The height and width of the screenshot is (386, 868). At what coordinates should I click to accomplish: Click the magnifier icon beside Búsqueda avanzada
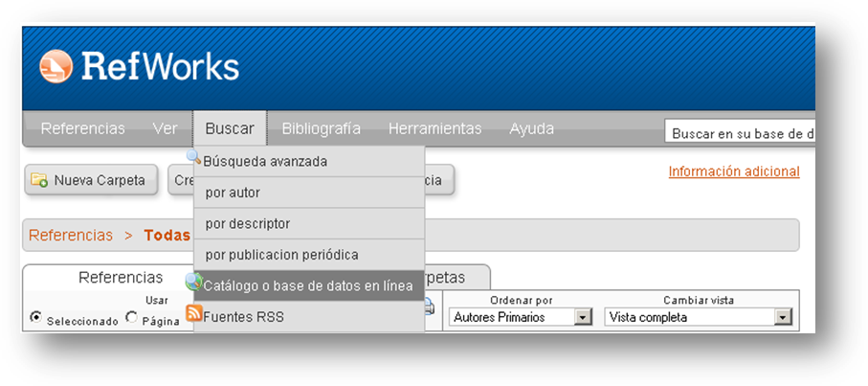pyautogui.click(x=193, y=158)
